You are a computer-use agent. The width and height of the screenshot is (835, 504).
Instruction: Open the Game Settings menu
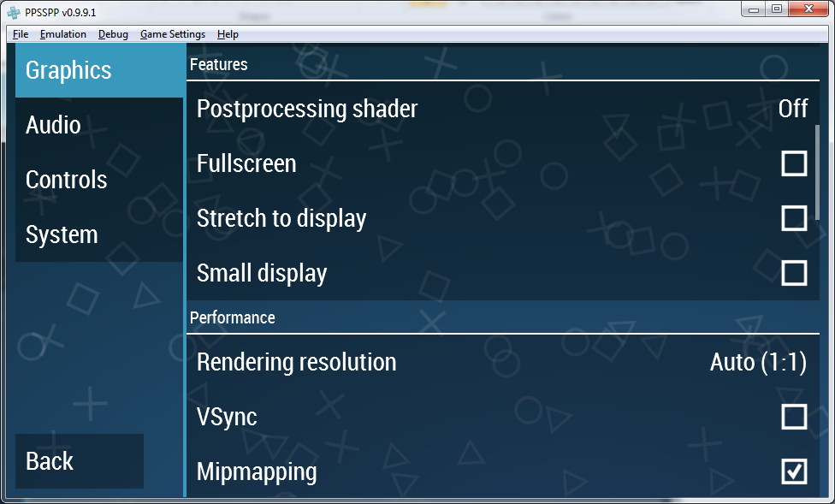(x=173, y=34)
